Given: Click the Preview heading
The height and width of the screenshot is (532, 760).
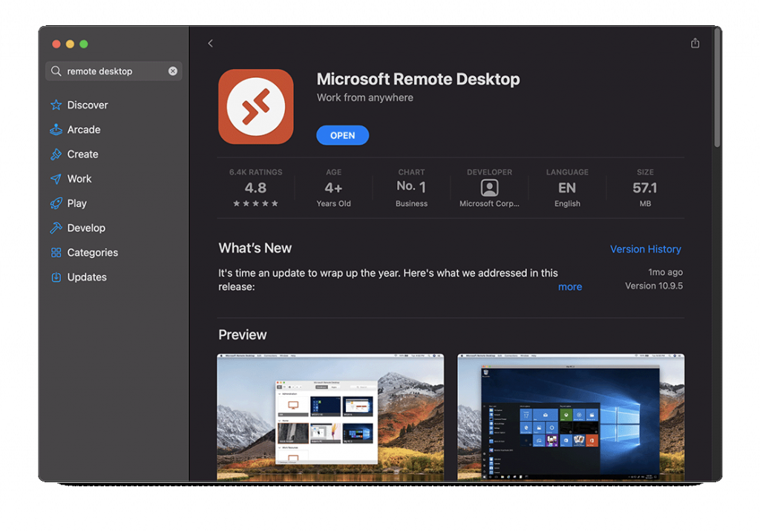Looking at the screenshot, I should point(243,335).
